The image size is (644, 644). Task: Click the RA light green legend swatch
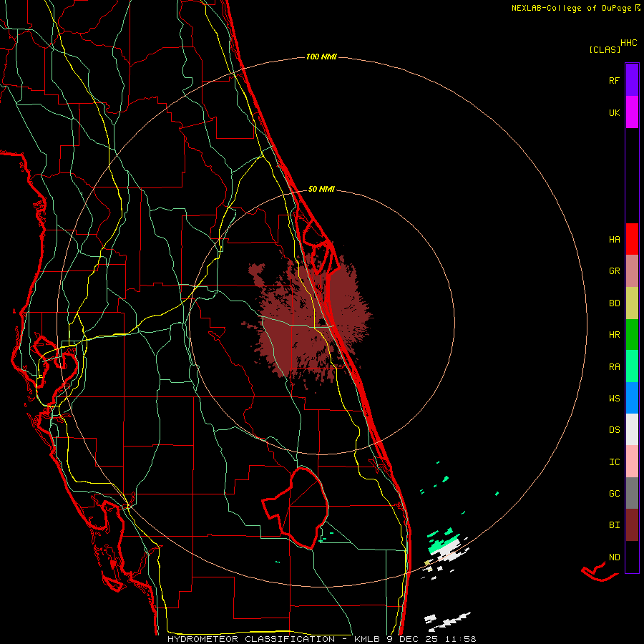point(632,366)
